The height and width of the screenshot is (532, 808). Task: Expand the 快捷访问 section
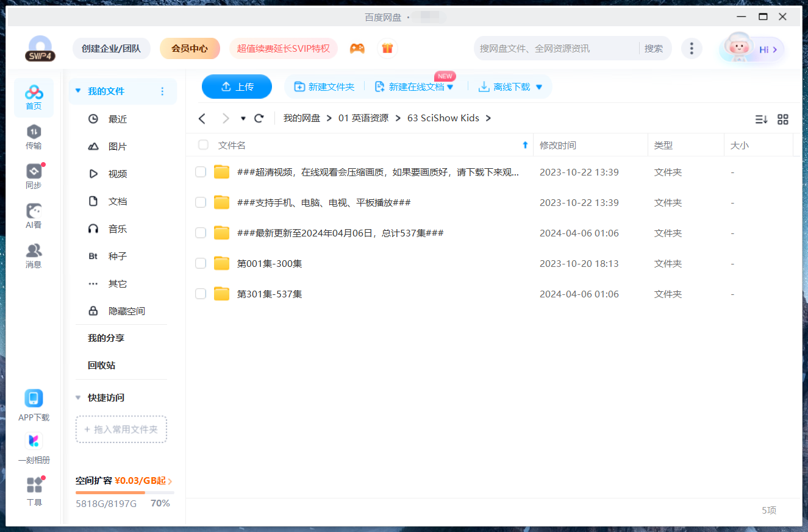(78, 398)
